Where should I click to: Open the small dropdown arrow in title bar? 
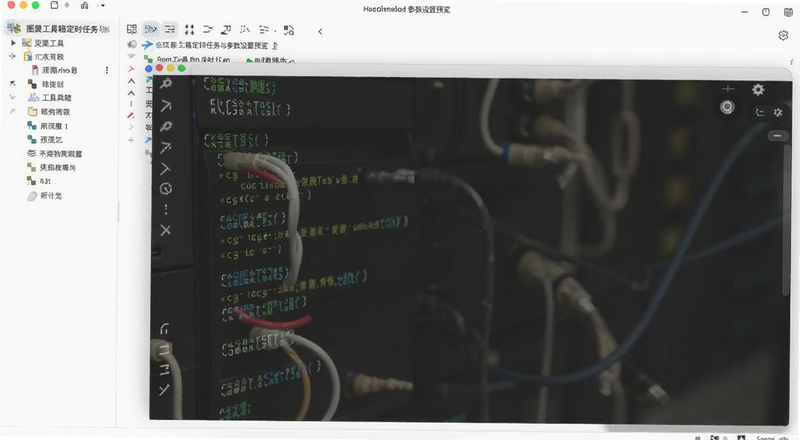103,6
